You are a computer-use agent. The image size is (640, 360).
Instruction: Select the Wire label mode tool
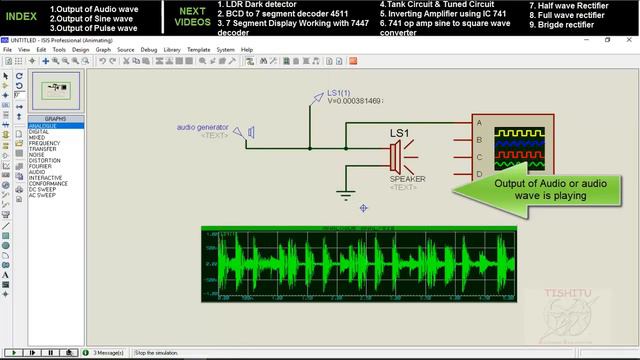pyautogui.click(x=5, y=105)
